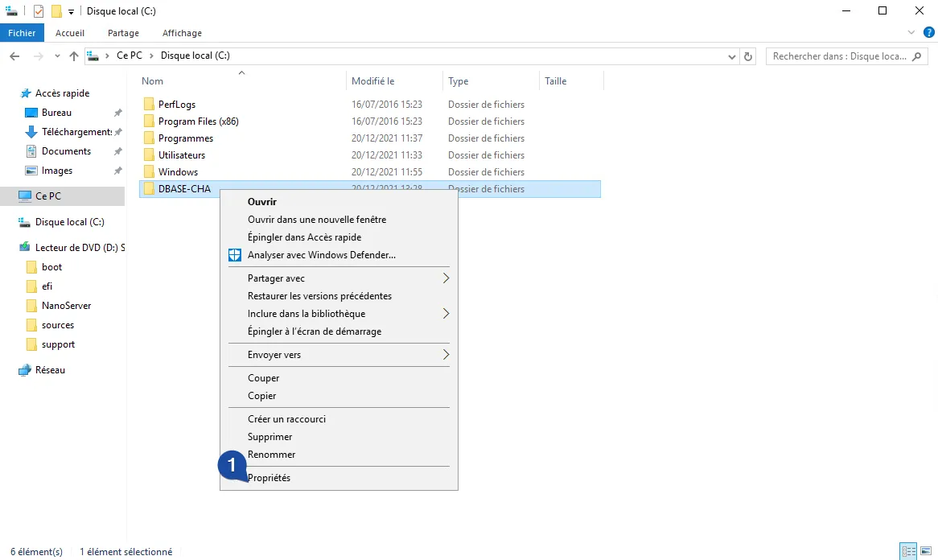
Task: Click the Up one level arrow
Action: 74,56
